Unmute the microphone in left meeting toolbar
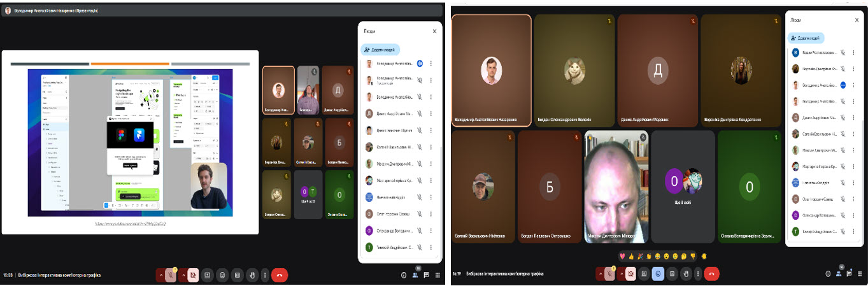Screen dimensions: 868x286 171,275
